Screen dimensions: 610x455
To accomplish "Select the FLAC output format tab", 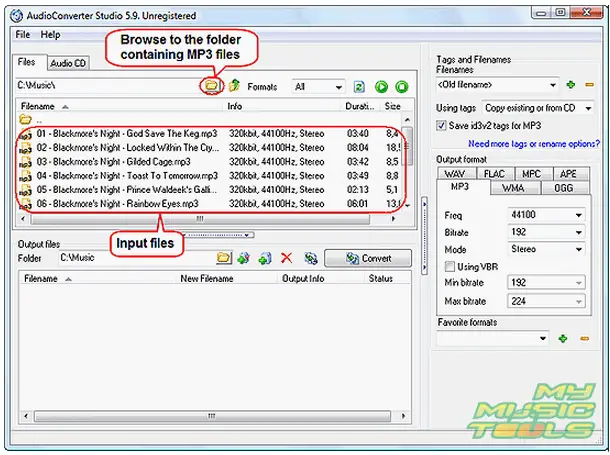I will (x=494, y=174).
